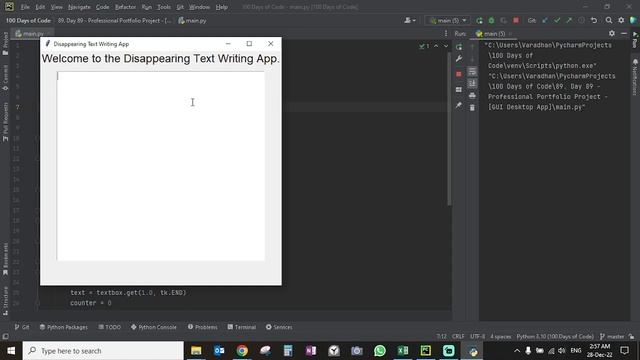The image size is (640, 360).
Task: Click the Type here to search box
Action: click(103, 351)
